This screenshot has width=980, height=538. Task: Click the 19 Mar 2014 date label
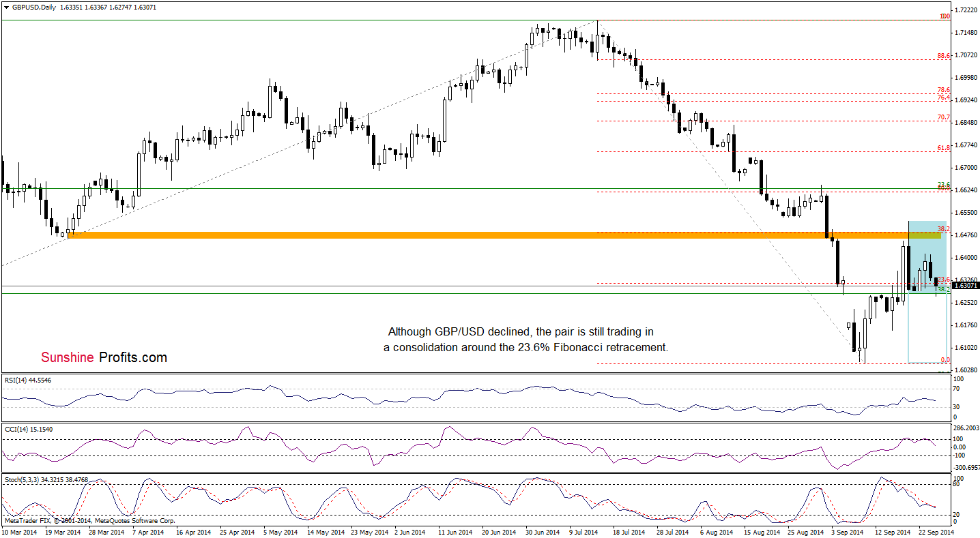pyautogui.click(x=63, y=530)
